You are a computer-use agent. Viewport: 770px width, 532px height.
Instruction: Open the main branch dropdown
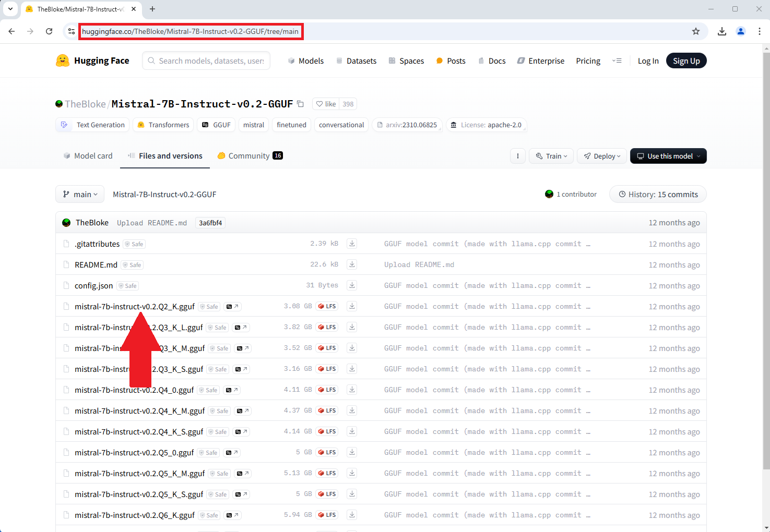[x=80, y=194]
